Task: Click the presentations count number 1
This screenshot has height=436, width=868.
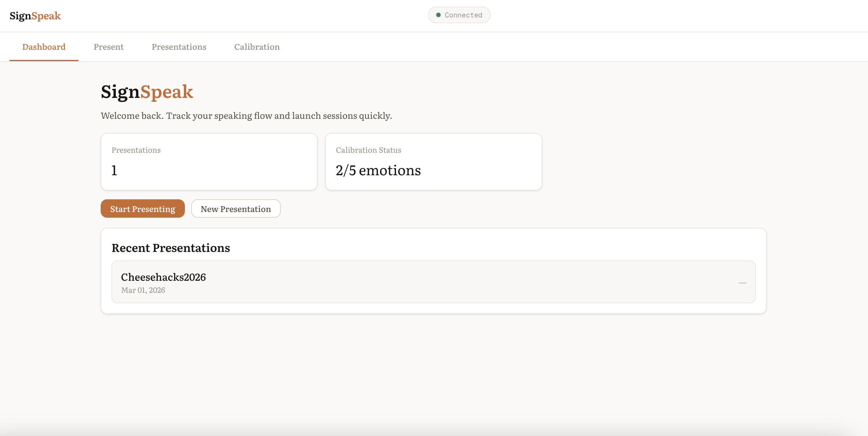Action: [114, 170]
